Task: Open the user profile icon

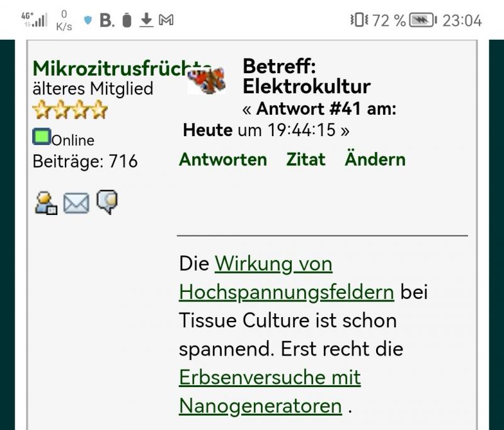Action: tap(45, 204)
